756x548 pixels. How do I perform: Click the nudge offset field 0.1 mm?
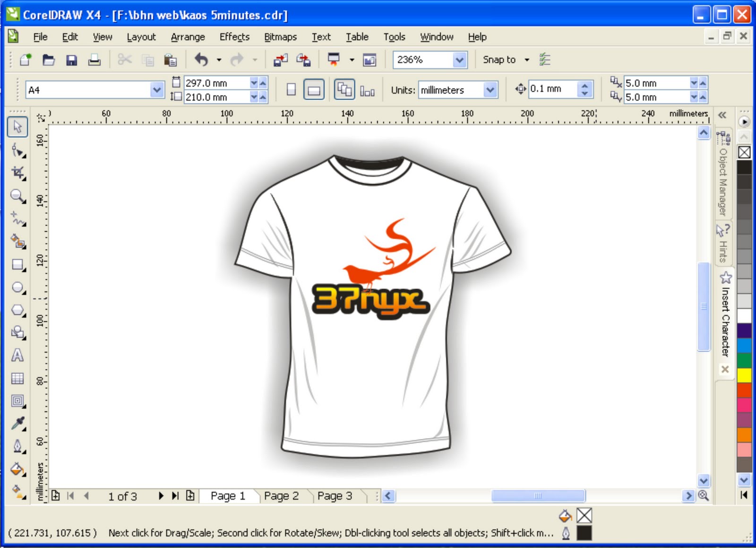pos(552,89)
